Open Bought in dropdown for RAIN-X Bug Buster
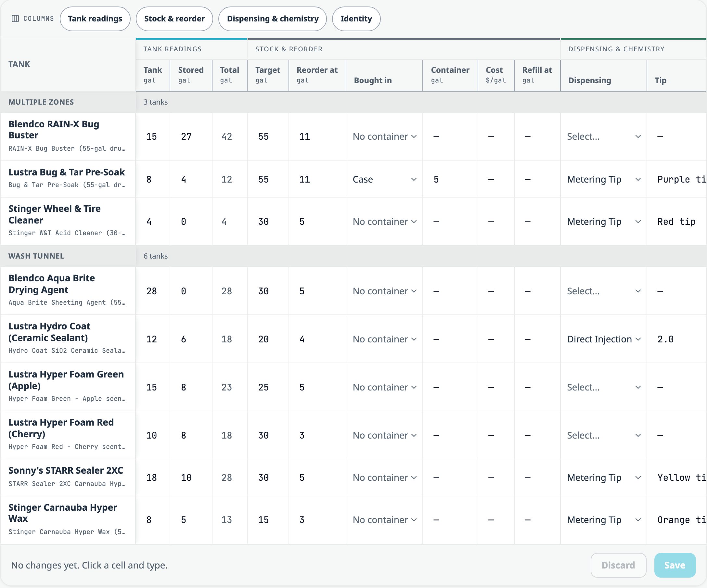The height and width of the screenshot is (588, 707). click(x=384, y=137)
